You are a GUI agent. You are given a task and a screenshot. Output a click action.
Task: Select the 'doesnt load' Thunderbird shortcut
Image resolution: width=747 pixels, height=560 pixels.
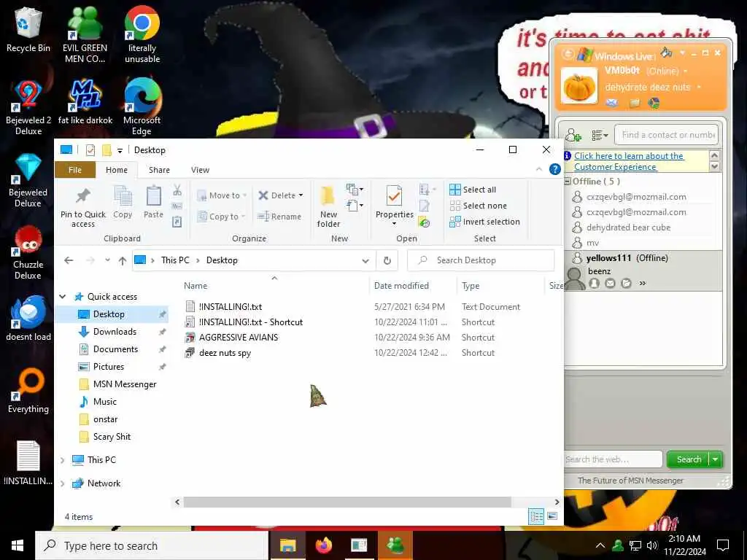tap(28, 318)
